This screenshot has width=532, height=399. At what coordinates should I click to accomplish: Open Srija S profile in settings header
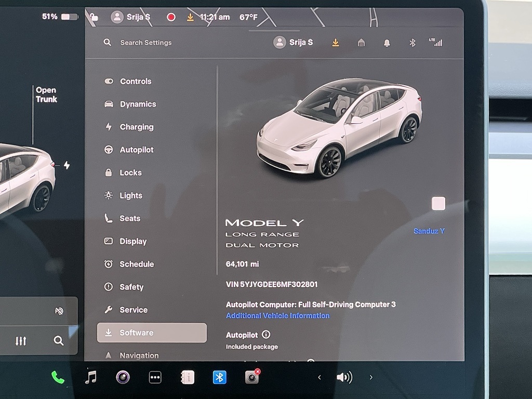click(293, 43)
